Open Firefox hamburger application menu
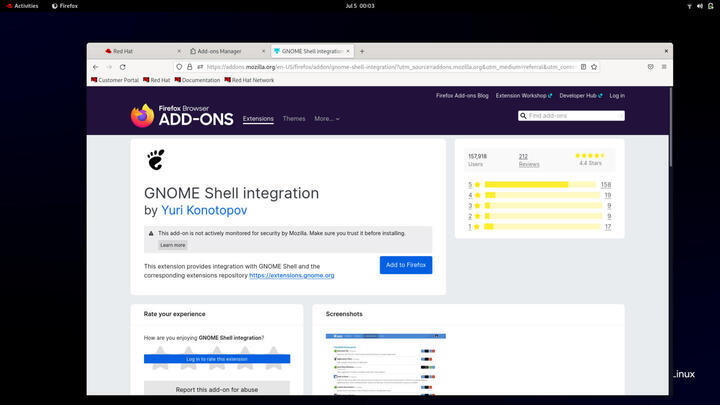 (x=664, y=67)
